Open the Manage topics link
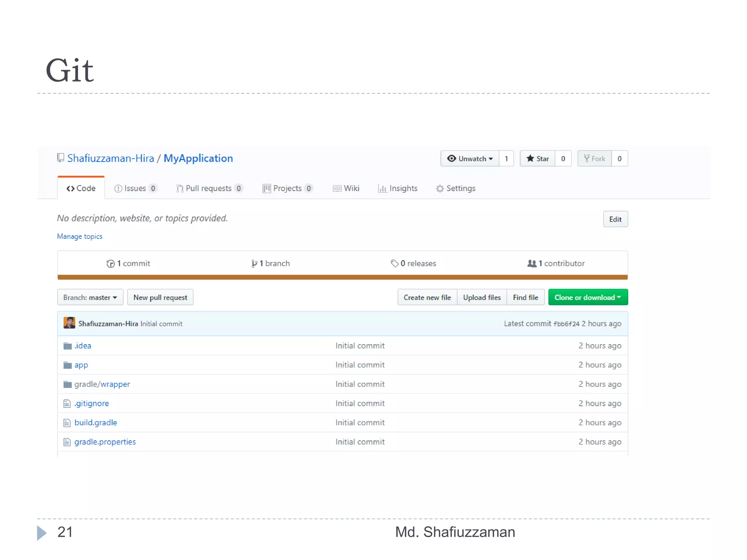Screen dimensions: 747x560 pos(80,236)
